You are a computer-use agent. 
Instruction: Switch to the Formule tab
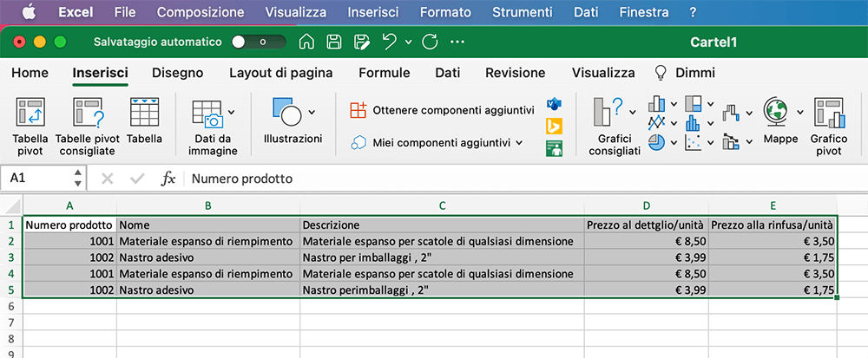(384, 73)
